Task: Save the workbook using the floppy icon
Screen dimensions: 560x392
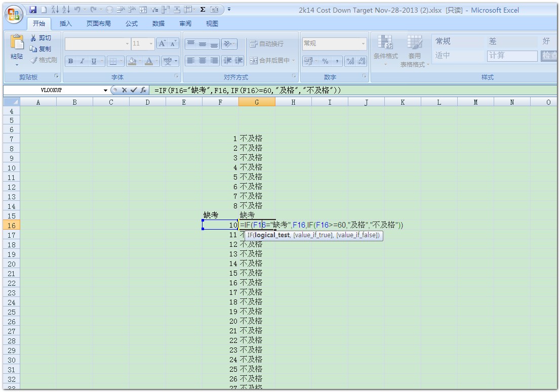Action: (x=33, y=10)
